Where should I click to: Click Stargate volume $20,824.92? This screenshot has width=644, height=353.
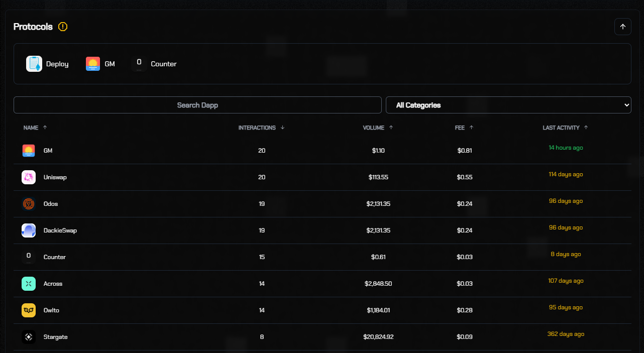click(x=378, y=337)
